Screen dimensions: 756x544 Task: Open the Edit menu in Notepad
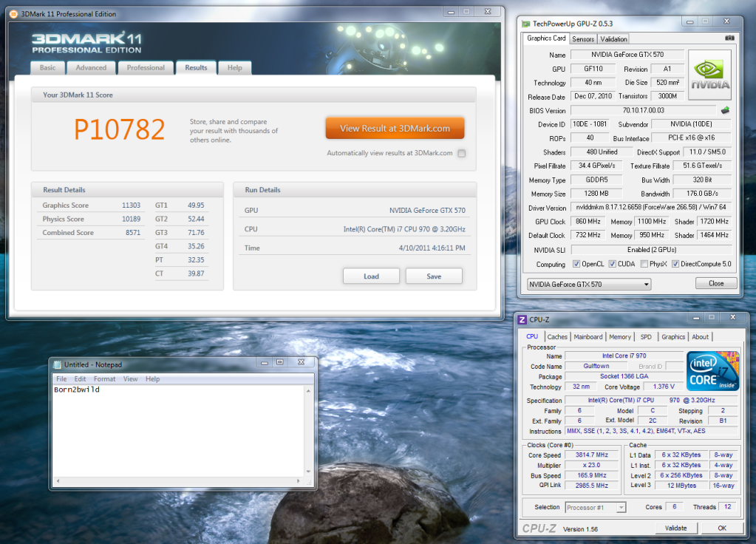(80, 379)
